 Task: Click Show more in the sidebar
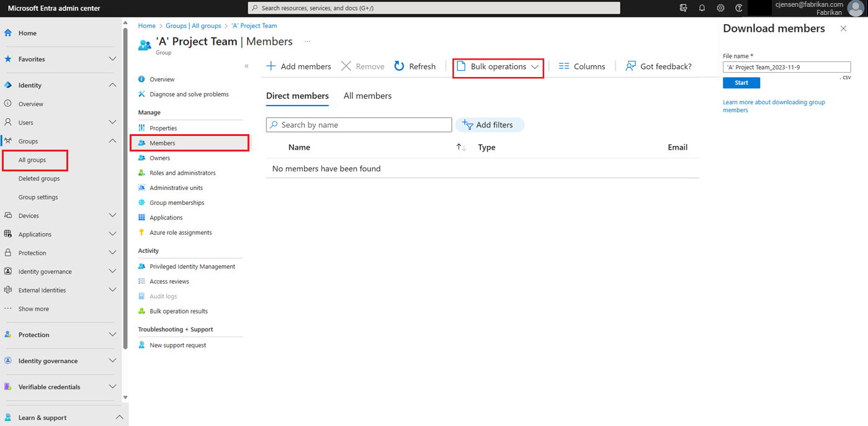point(34,309)
